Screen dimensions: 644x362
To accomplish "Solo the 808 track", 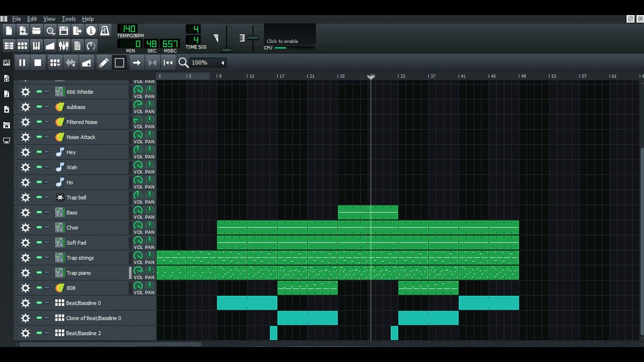I will coord(47,288).
